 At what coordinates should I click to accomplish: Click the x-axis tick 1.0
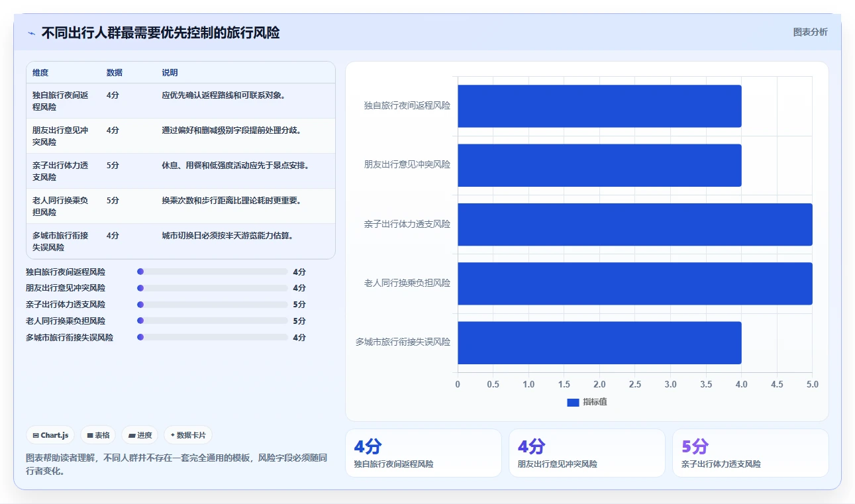pos(528,384)
